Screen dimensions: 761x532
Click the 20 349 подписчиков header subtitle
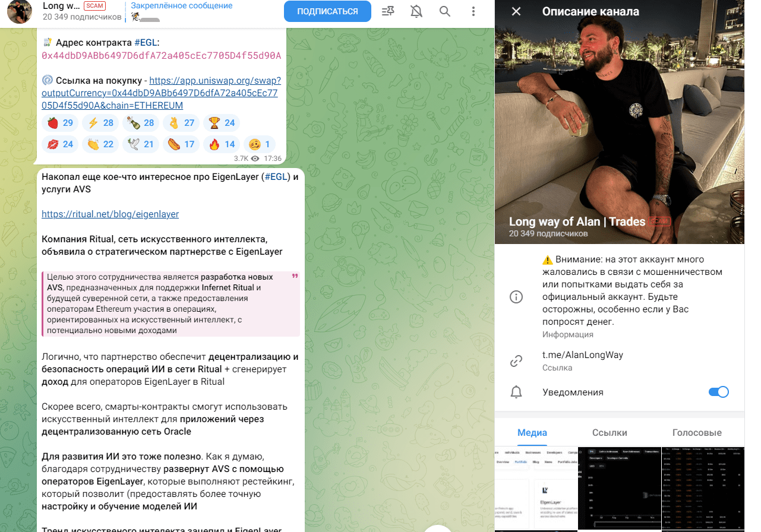(x=82, y=17)
